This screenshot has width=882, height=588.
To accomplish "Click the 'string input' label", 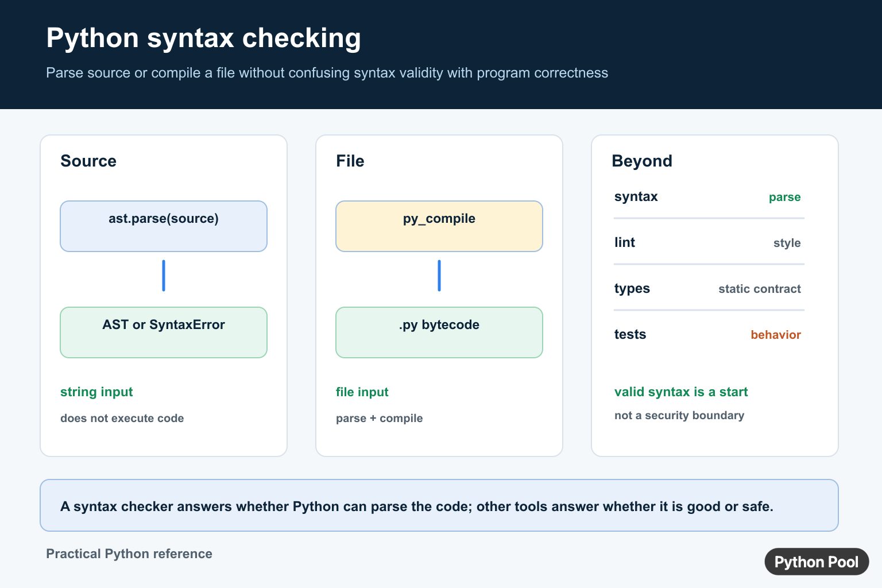I will [x=96, y=392].
